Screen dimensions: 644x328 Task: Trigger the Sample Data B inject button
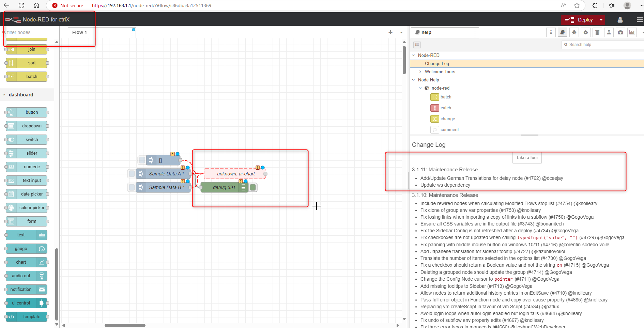coord(132,187)
